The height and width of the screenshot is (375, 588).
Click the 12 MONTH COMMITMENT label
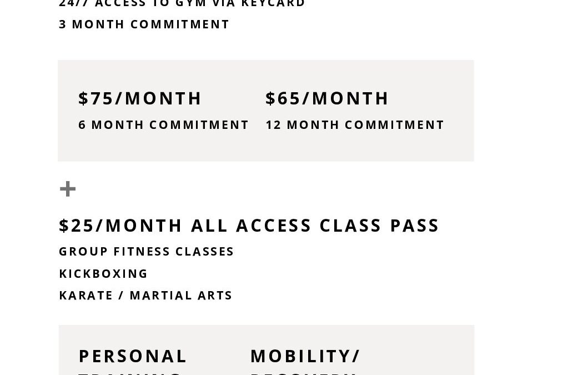(355, 124)
